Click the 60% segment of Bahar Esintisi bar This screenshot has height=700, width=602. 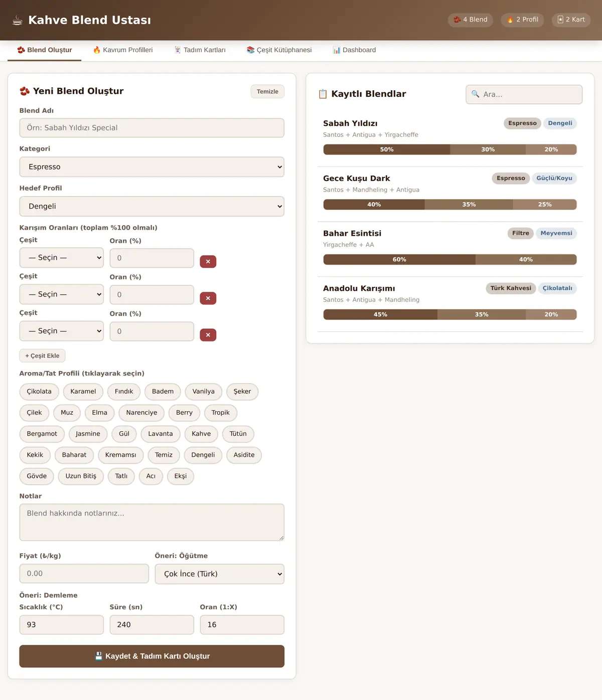coord(399,259)
